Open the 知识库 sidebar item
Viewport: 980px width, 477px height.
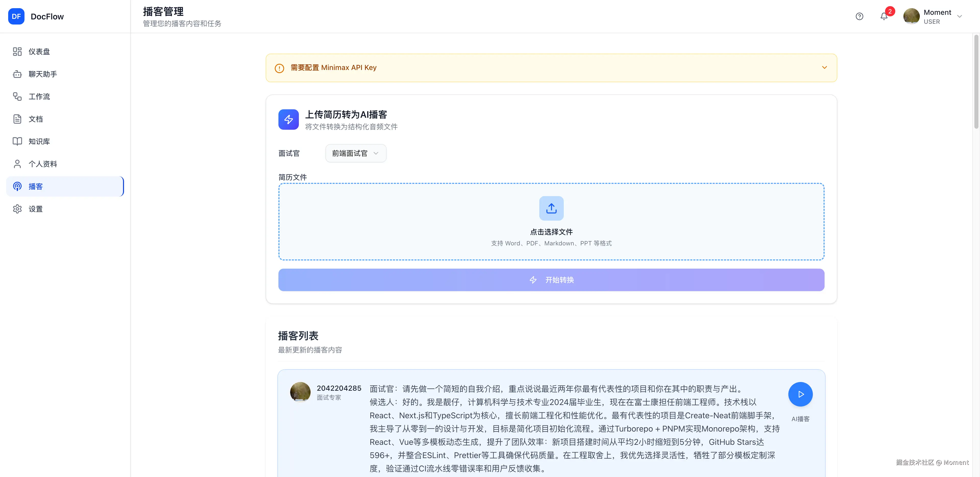point(39,141)
